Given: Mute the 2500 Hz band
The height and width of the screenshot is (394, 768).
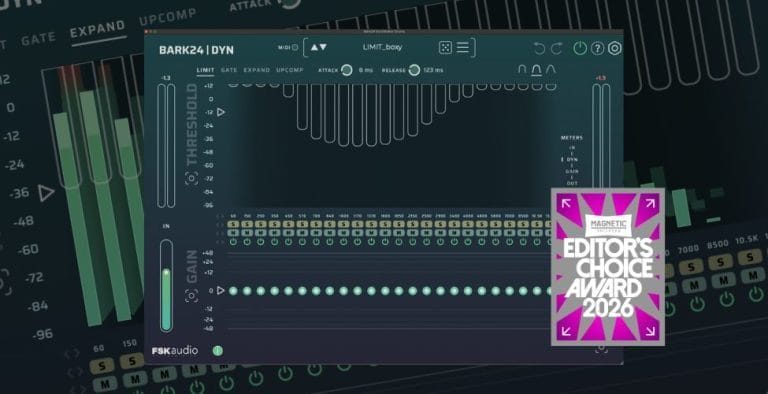Looking at the screenshot, I should click(427, 233).
